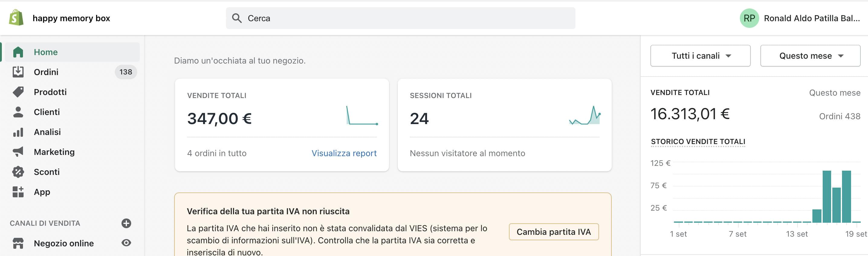Open the Ronald Aldo Patilla account menu
Image resolution: width=868 pixels, height=256 pixels.
799,18
